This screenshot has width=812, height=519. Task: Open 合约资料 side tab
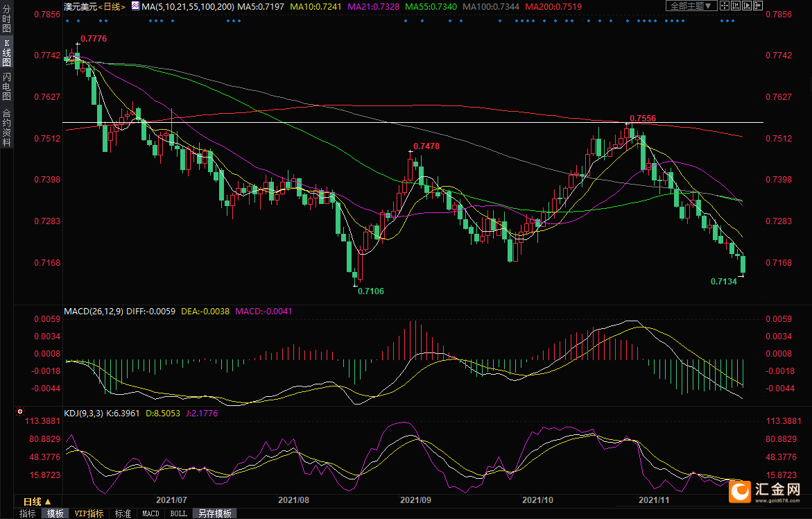pyautogui.click(x=6, y=127)
